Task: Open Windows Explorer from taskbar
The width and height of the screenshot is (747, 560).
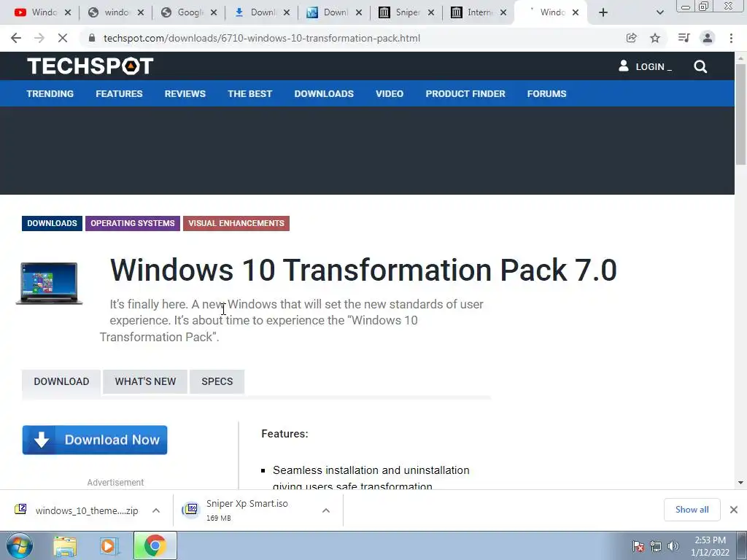Action: click(x=65, y=545)
